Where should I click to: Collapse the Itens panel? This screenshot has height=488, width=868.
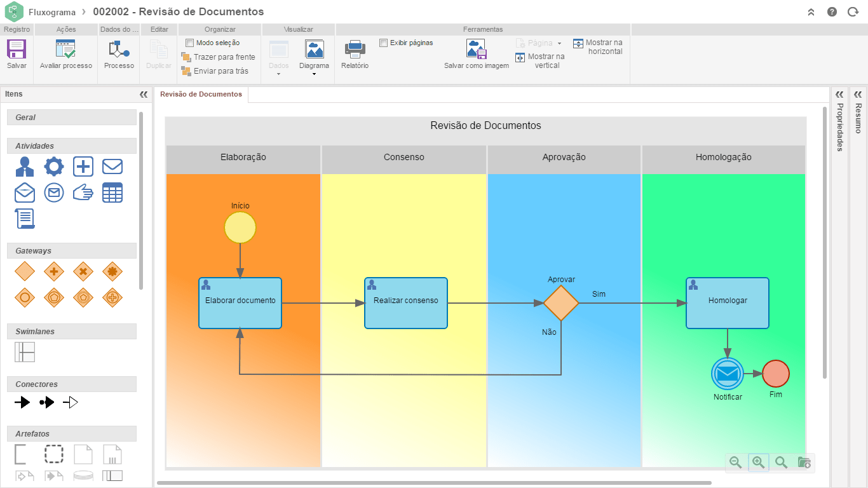click(x=144, y=94)
